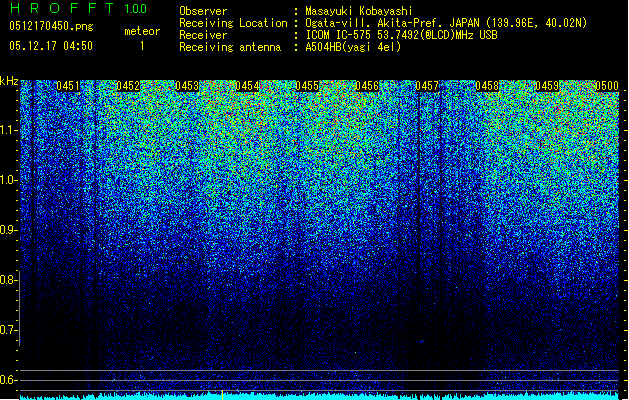Image resolution: width=629 pixels, height=400 pixels.
Task: Click the observer name Masayuki Kobayashi
Action: pyautogui.click(x=358, y=11)
